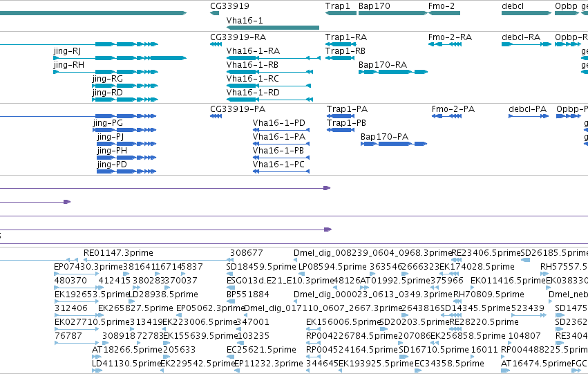Click the Trap1 gene label
Image resolution: width=588 pixels, height=374 pixels.
[x=337, y=6]
